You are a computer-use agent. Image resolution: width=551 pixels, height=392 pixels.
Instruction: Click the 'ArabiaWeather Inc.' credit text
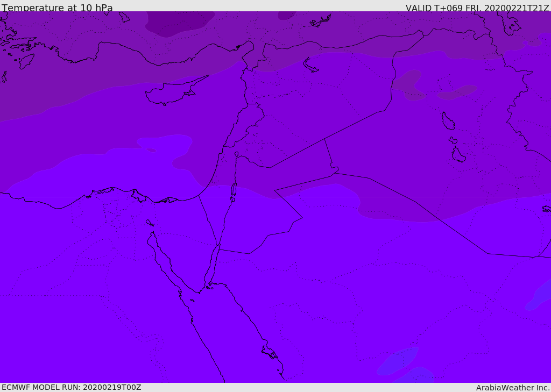tap(513, 388)
